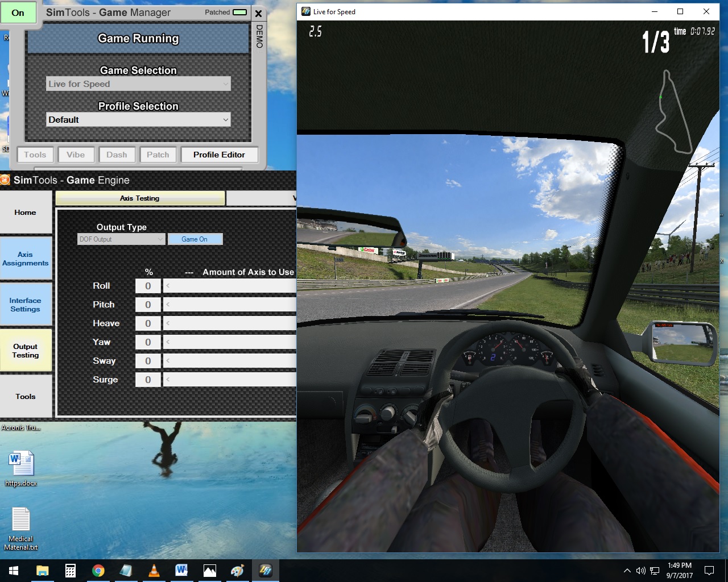Click the Yaw percent value field
Image resolution: width=728 pixels, height=582 pixels.
point(148,343)
